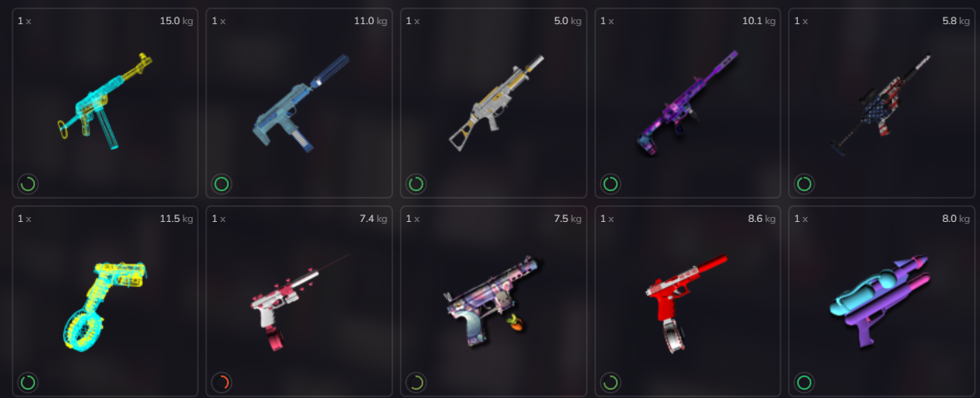The image size is (980, 398).
Task: Click the 11.5 kg weight label
Action: coord(176,219)
